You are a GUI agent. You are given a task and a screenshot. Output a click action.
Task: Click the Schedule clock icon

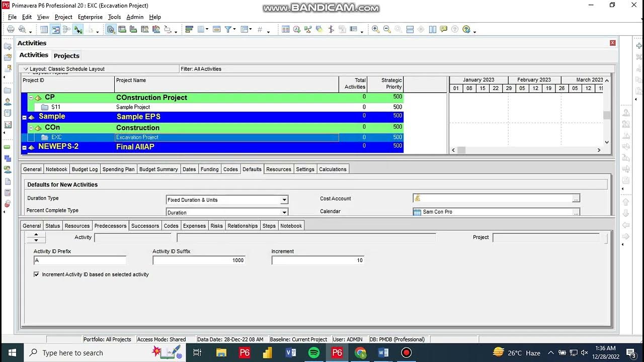pos(296,30)
